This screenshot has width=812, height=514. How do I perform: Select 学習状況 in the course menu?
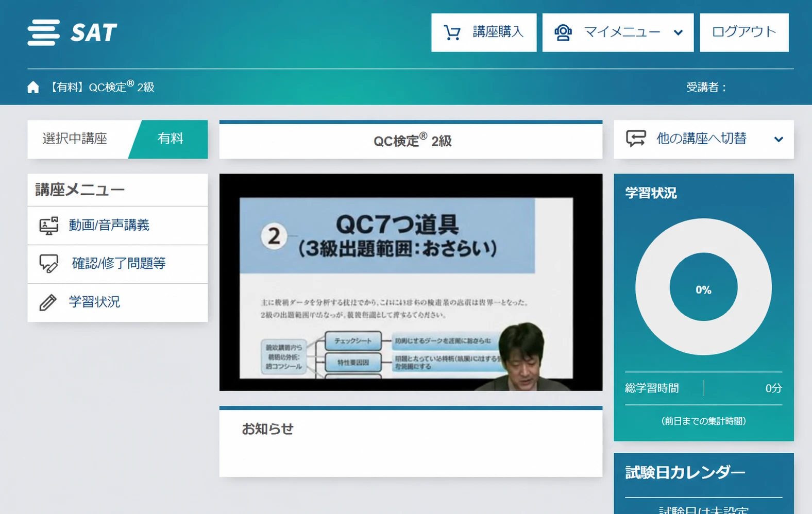(x=117, y=302)
